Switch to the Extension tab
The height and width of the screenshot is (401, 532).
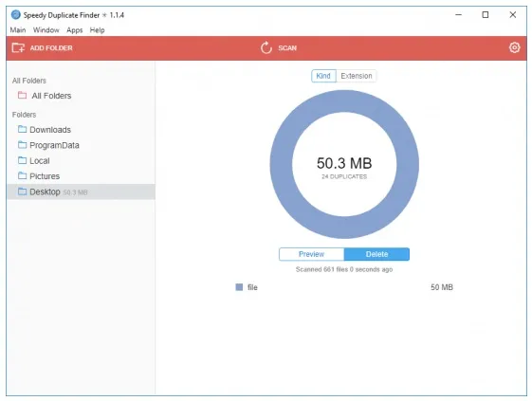pyautogui.click(x=357, y=76)
